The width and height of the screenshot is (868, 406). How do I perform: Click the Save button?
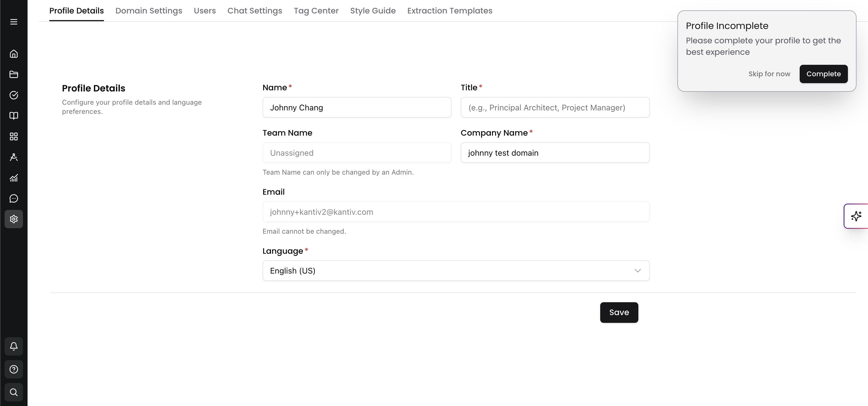tap(619, 313)
